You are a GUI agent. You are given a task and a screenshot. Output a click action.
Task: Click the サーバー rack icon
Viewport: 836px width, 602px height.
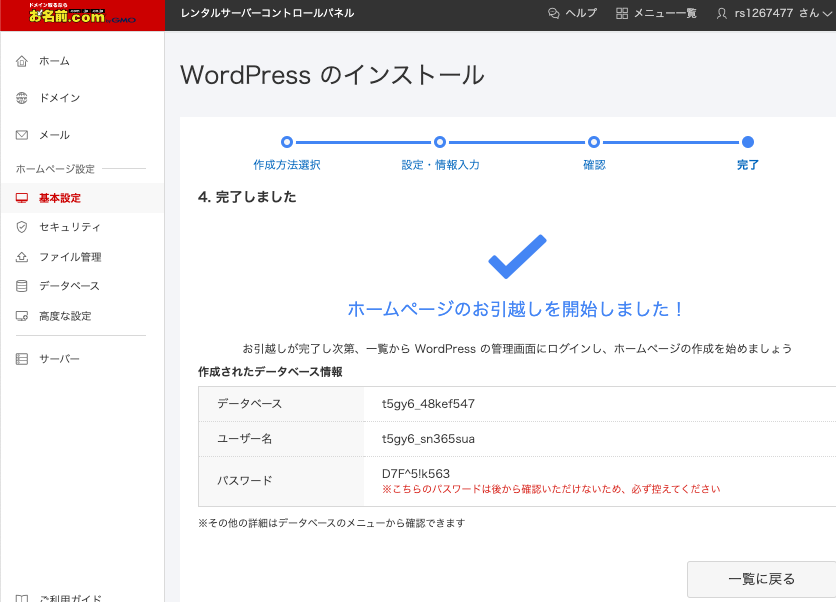tap(22, 359)
